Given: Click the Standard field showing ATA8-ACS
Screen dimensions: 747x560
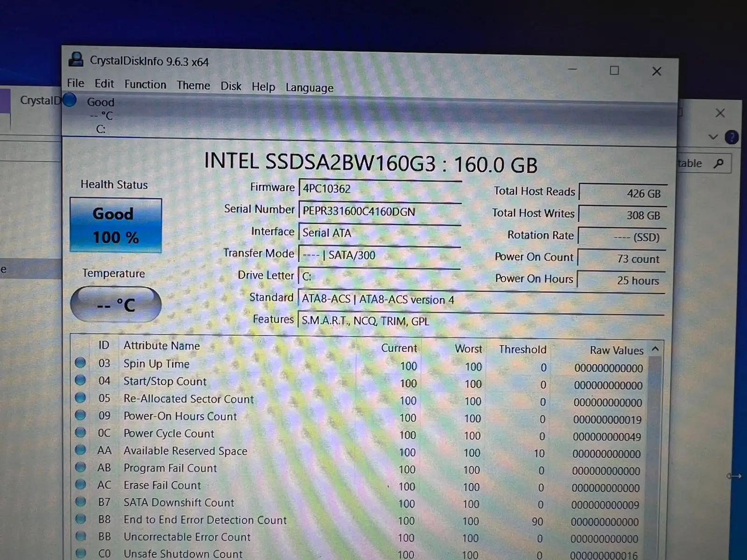Looking at the screenshot, I should pos(481,300).
